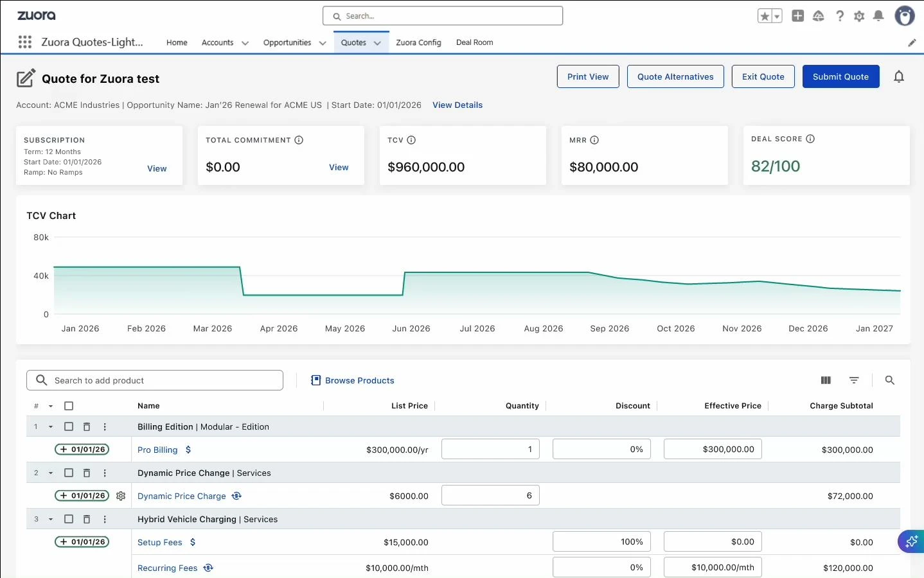
Task: Open the header notifications bell
Action: coord(878,16)
